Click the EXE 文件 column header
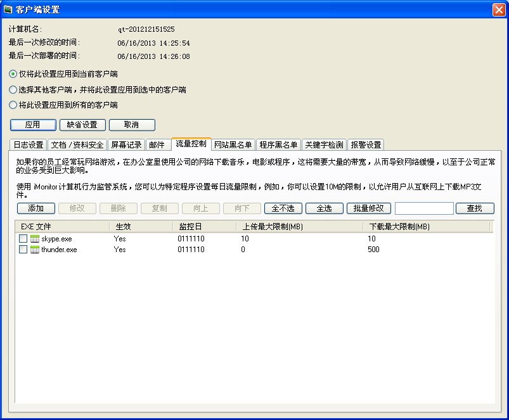Viewport: 509px width, 420px height. [62, 226]
